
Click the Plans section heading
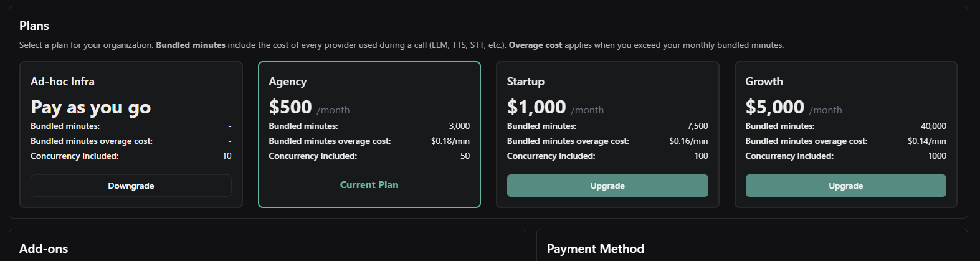tap(34, 26)
